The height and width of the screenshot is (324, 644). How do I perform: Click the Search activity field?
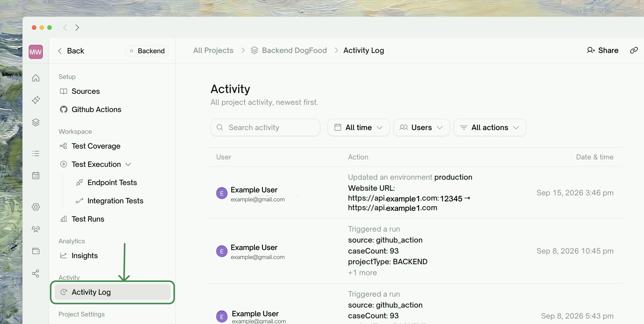click(265, 128)
